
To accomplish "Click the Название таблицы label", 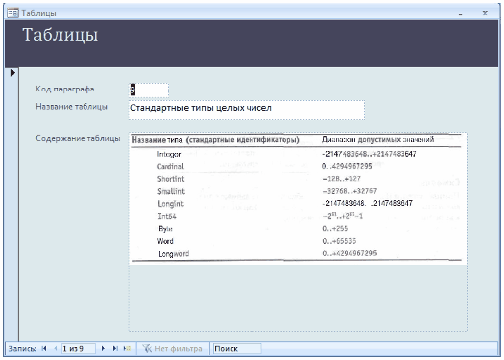I will pyautogui.click(x=71, y=107).
